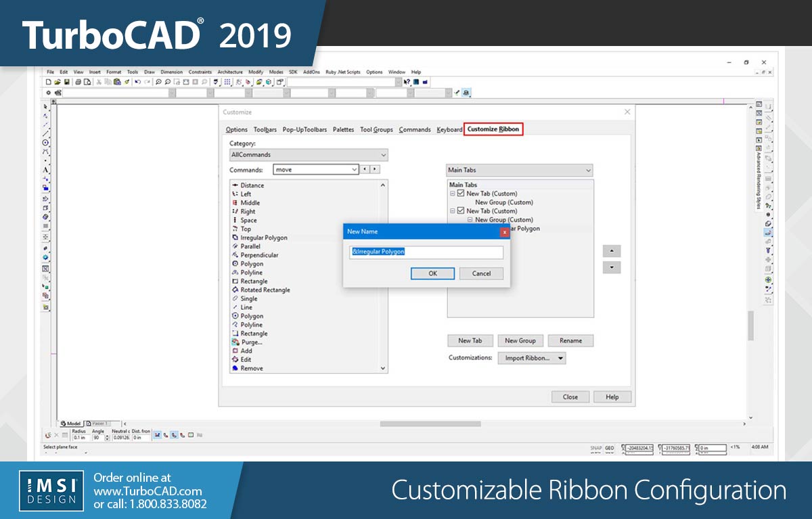The image size is (812, 519).
Task: Switch to the Keyboard tab
Action: click(450, 129)
